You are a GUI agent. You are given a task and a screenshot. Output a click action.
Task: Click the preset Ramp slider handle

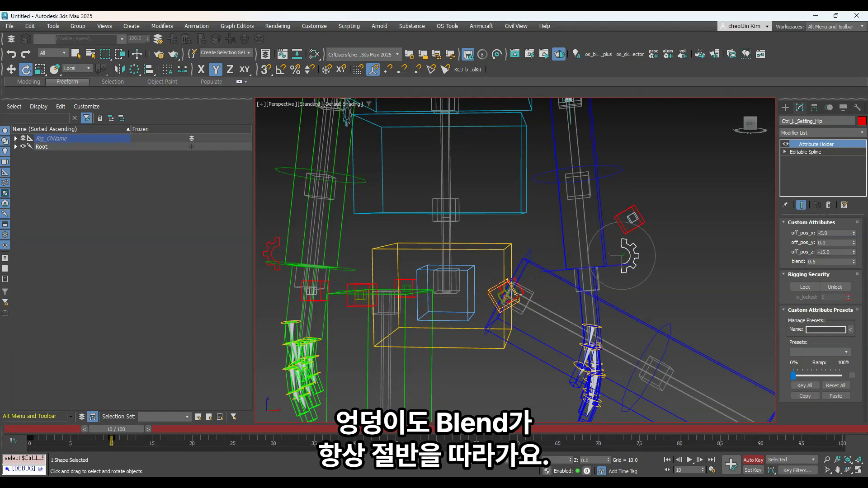tap(793, 375)
